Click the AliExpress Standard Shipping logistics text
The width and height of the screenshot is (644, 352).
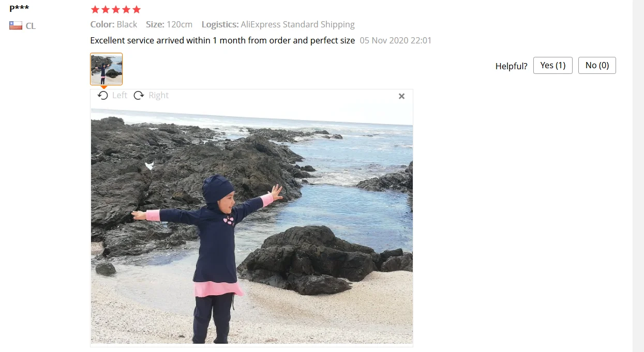pyautogui.click(x=298, y=24)
